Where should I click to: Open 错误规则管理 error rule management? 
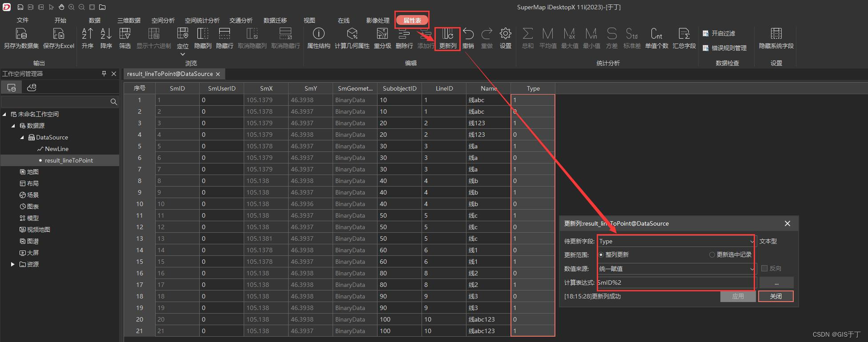pyautogui.click(x=725, y=48)
